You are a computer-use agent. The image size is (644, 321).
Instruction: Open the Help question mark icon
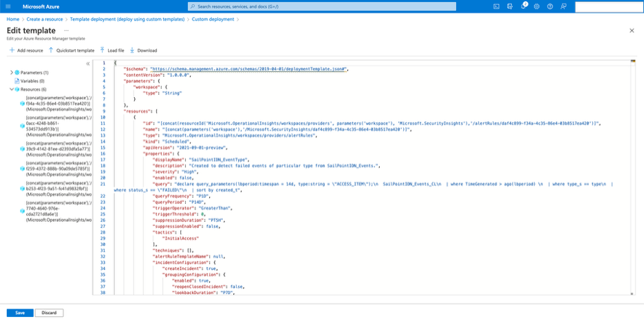tap(550, 7)
